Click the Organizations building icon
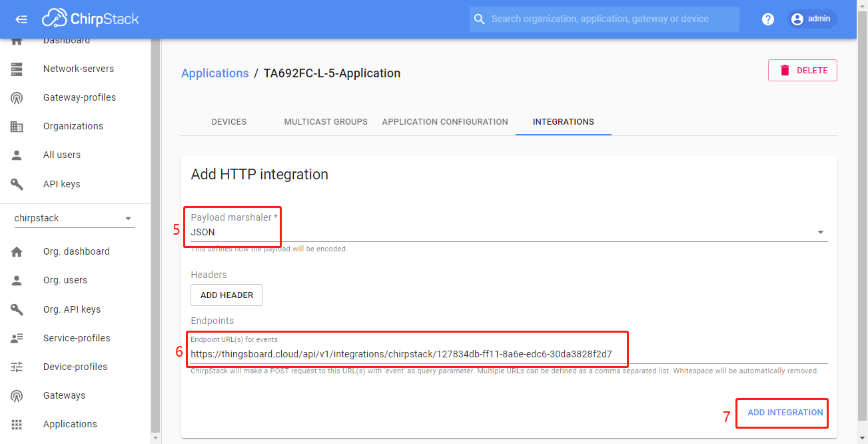The width and height of the screenshot is (868, 444). coord(17,127)
